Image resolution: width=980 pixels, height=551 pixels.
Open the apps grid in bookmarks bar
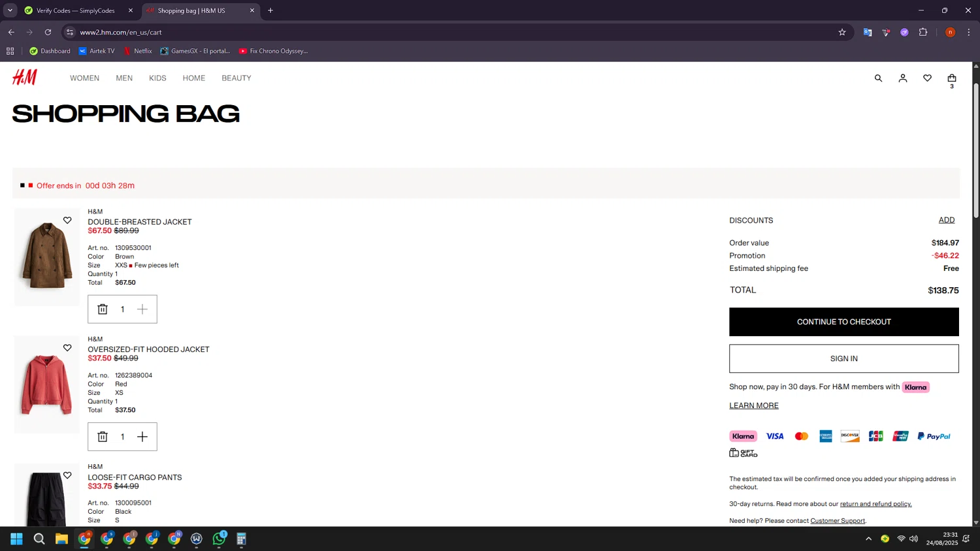pyautogui.click(x=10, y=51)
